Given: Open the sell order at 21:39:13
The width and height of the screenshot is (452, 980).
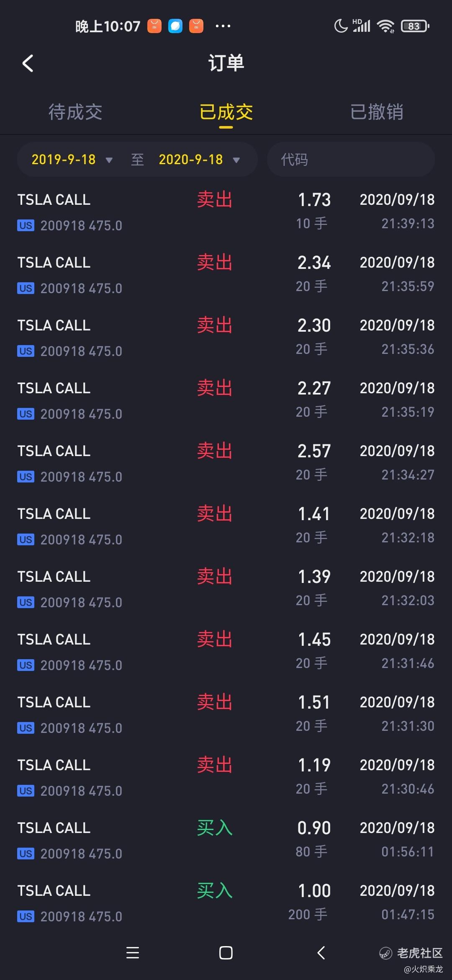Looking at the screenshot, I should [226, 211].
